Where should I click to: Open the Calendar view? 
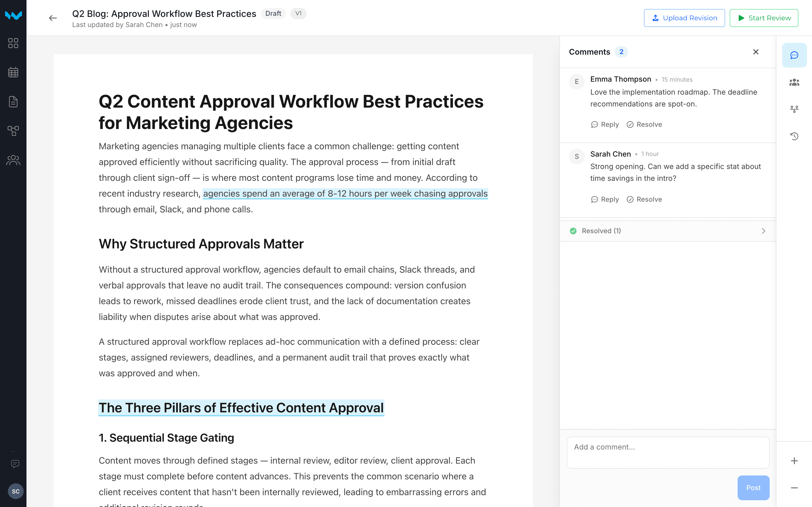click(x=14, y=72)
